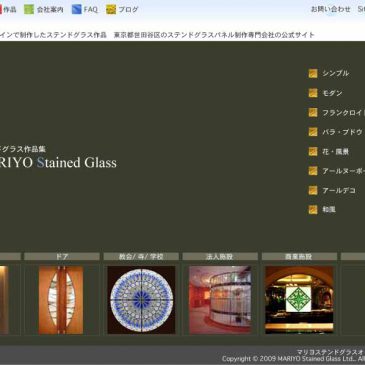Follow the お問い合わせ link

coord(330,9)
